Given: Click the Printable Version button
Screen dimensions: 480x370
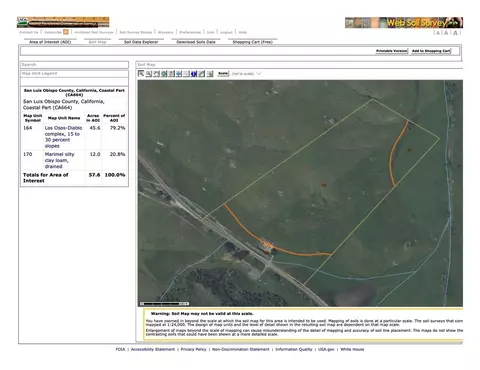Looking at the screenshot, I should click(392, 51).
